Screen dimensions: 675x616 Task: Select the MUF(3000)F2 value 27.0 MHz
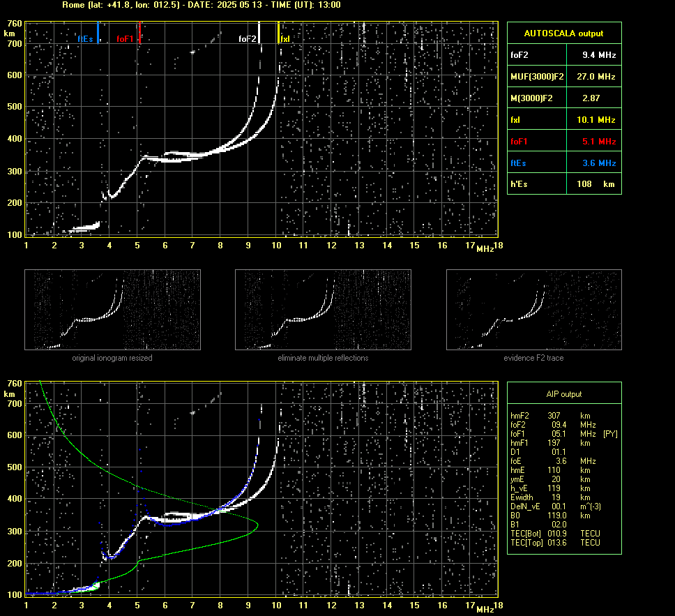coord(596,76)
